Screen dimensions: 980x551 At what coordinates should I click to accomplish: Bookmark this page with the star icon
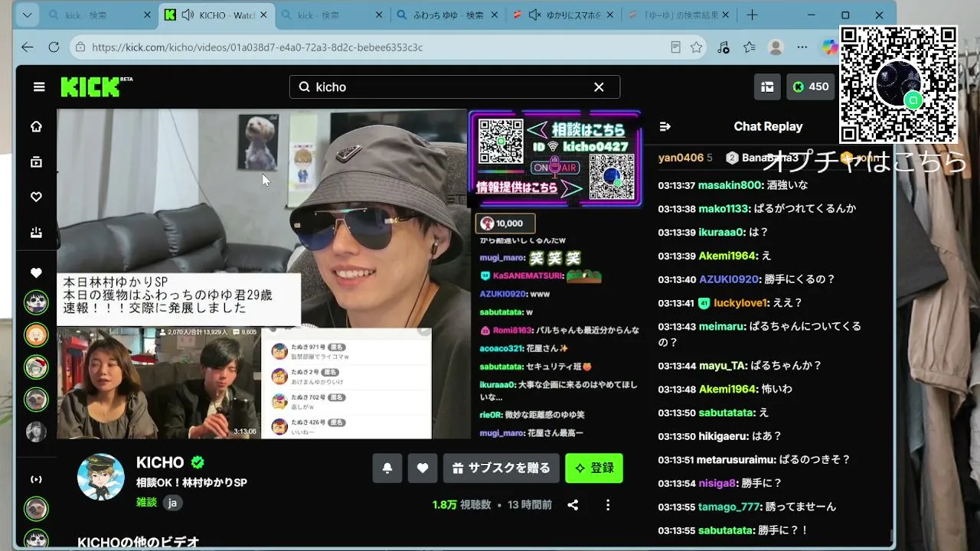coord(696,47)
